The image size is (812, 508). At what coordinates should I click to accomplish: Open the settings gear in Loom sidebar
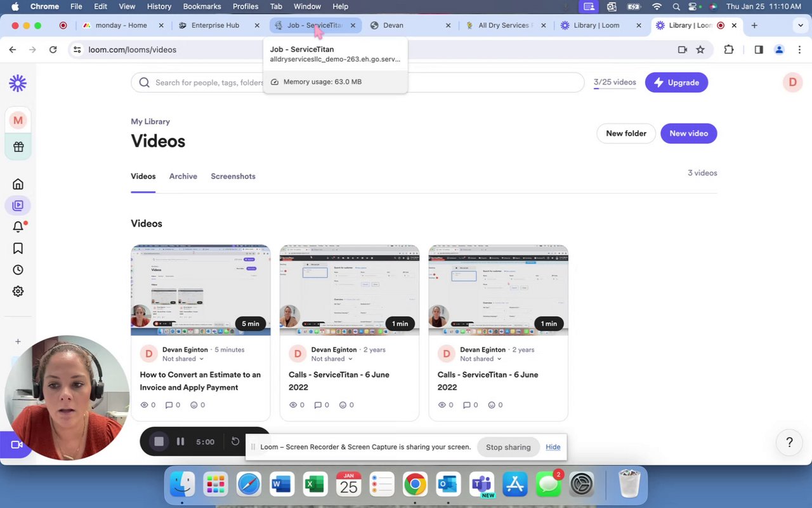[x=18, y=291]
